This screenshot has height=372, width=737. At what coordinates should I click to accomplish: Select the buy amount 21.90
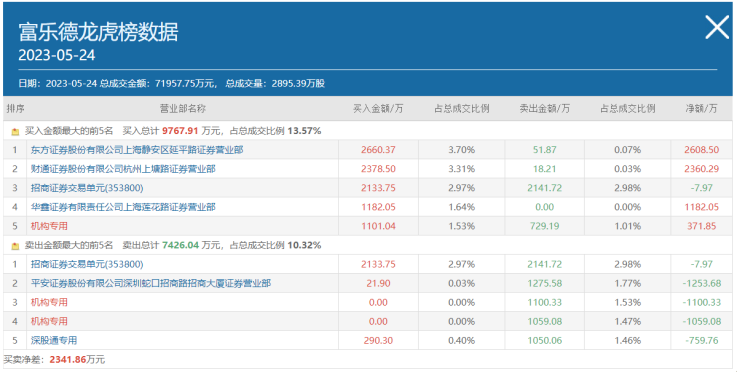pos(378,284)
